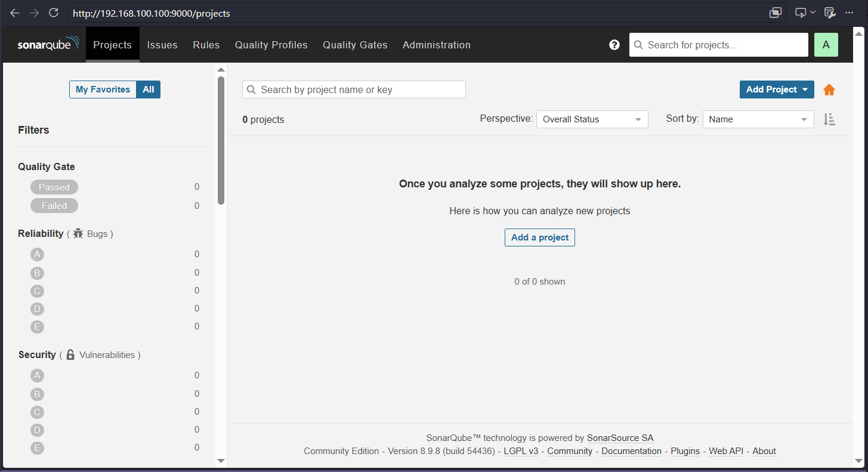Click the About footer link
Viewport: 868px width, 472px height.
(x=764, y=451)
